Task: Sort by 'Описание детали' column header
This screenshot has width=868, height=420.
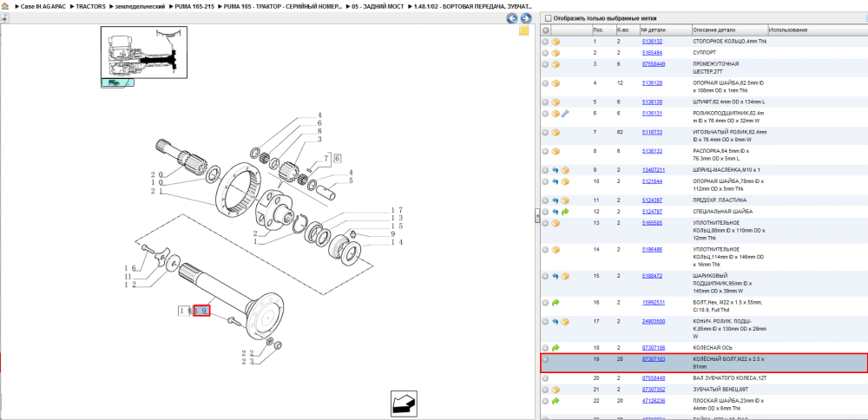Action: click(730, 30)
